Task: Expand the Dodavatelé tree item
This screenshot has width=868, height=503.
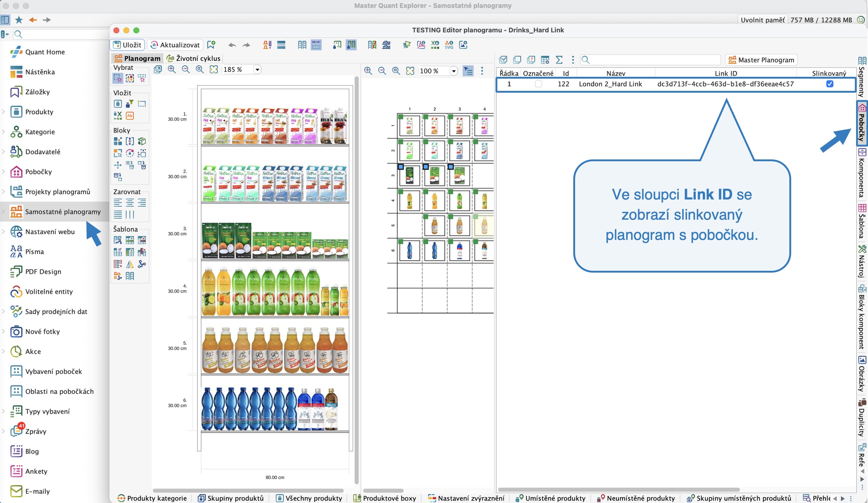Action: pos(3,151)
